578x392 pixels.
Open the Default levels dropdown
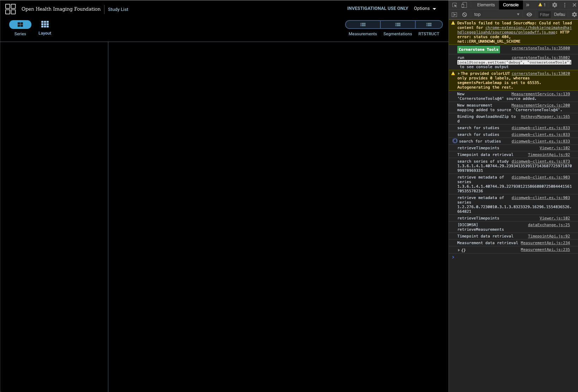click(560, 14)
